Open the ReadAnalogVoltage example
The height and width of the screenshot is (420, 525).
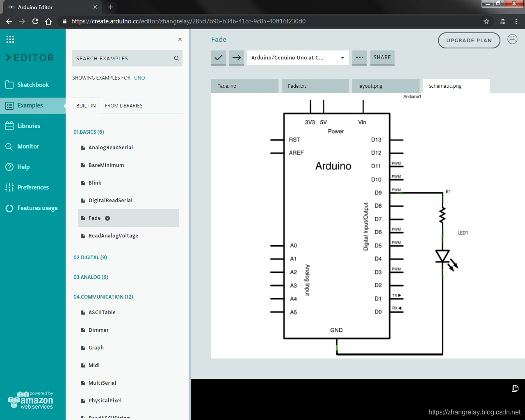(x=113, y=236)
